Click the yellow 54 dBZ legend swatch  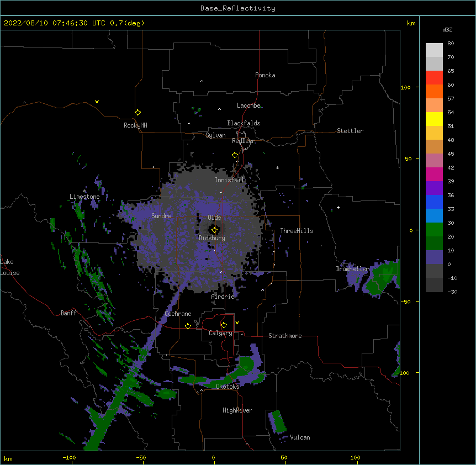434,119
